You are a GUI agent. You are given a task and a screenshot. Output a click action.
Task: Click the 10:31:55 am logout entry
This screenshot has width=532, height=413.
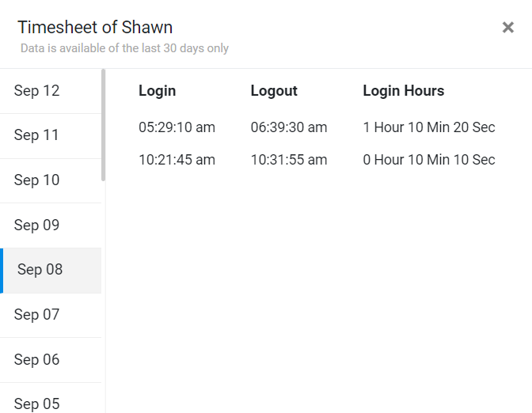pos(289,160)
